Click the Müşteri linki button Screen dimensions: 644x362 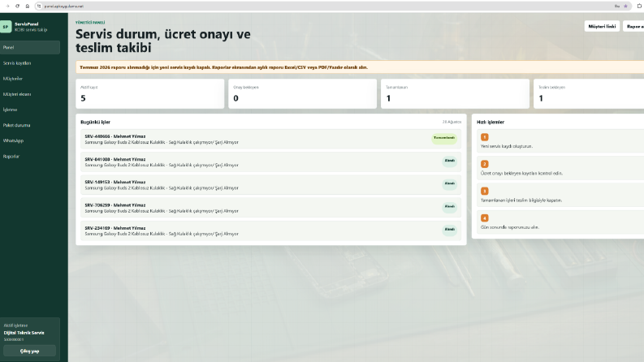(602, 26)
